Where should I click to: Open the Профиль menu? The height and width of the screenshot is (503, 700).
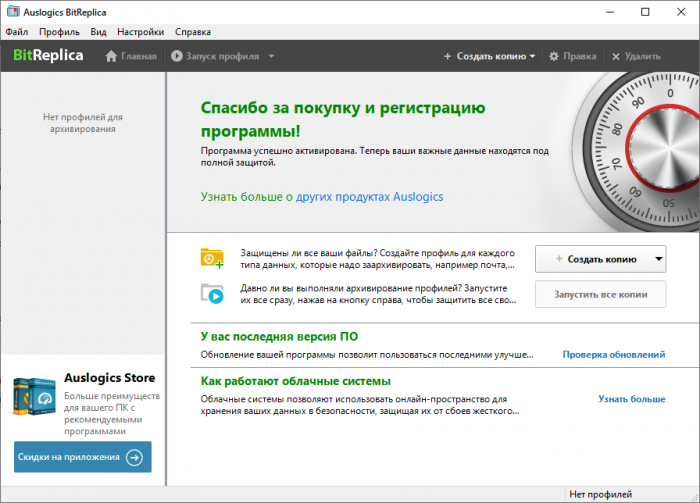59,32
